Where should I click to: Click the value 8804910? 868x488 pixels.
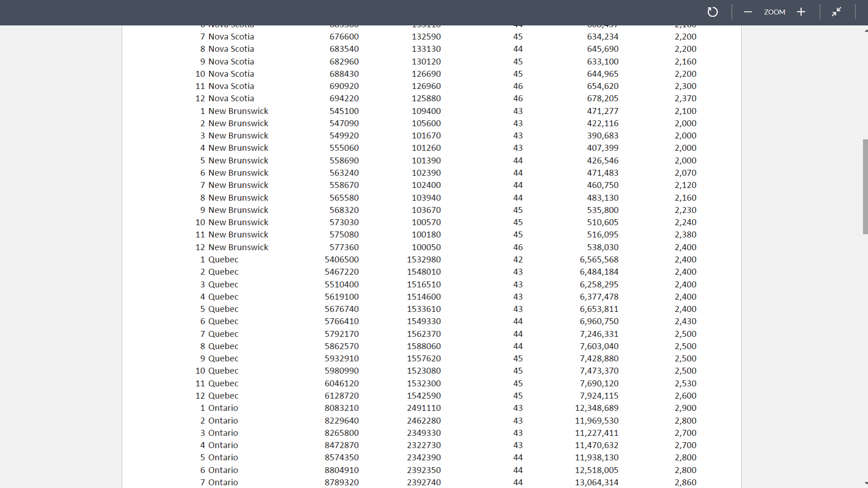342,470
